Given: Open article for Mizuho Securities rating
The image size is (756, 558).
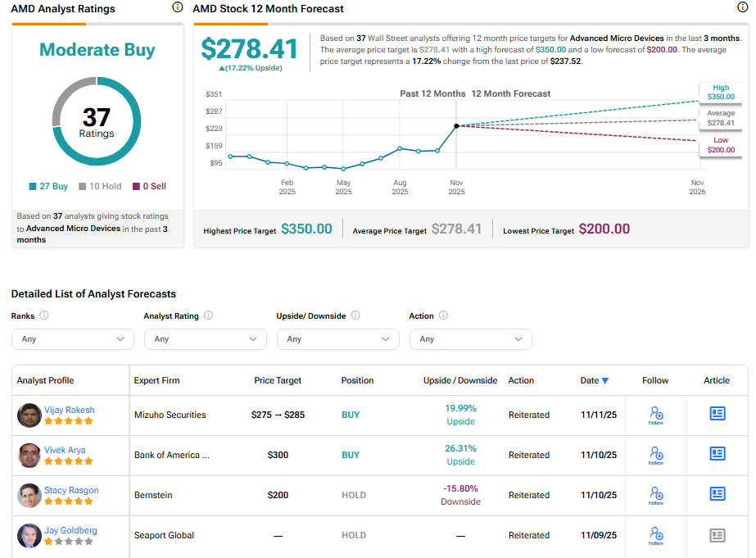Looking at the screenshot, I should 717,414.
